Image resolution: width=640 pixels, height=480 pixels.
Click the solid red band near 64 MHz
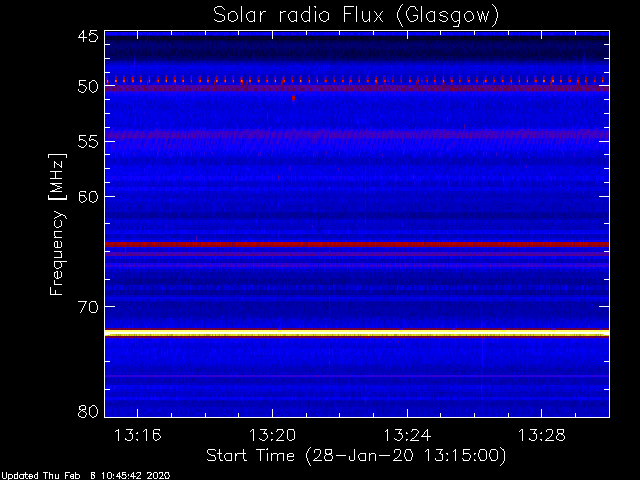[x=357, y=244]
